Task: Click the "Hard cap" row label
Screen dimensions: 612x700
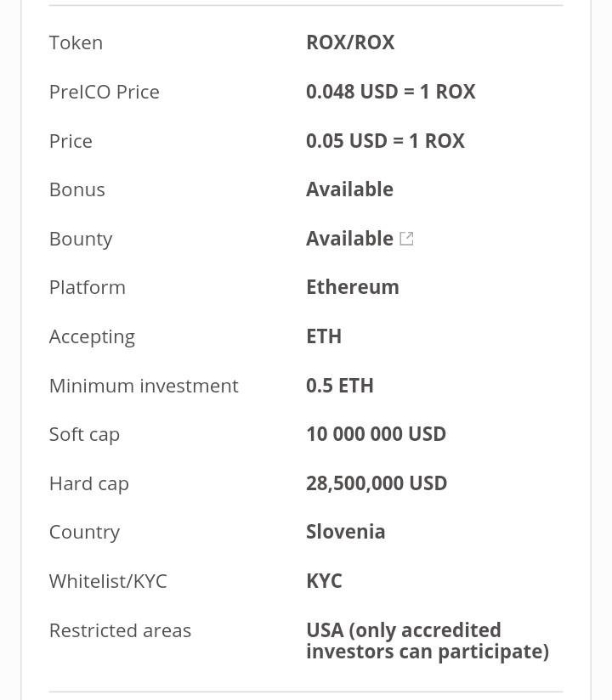Action: click(89, 483)
